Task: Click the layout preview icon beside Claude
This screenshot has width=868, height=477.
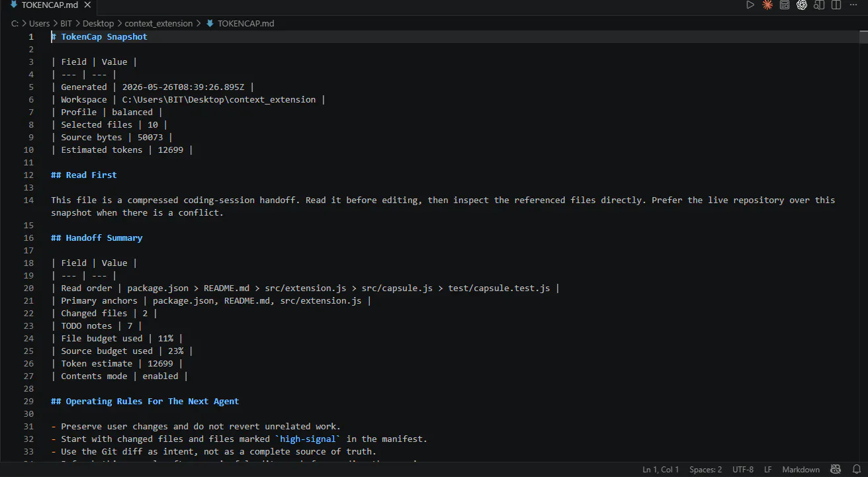Action: pyautogui.click(x=785, y=5)
